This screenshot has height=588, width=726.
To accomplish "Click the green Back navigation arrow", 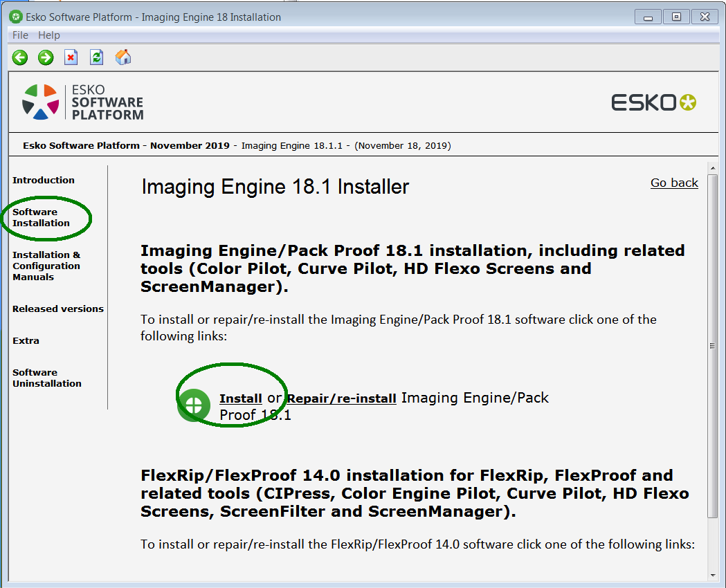I will click(x=19, y=57).
